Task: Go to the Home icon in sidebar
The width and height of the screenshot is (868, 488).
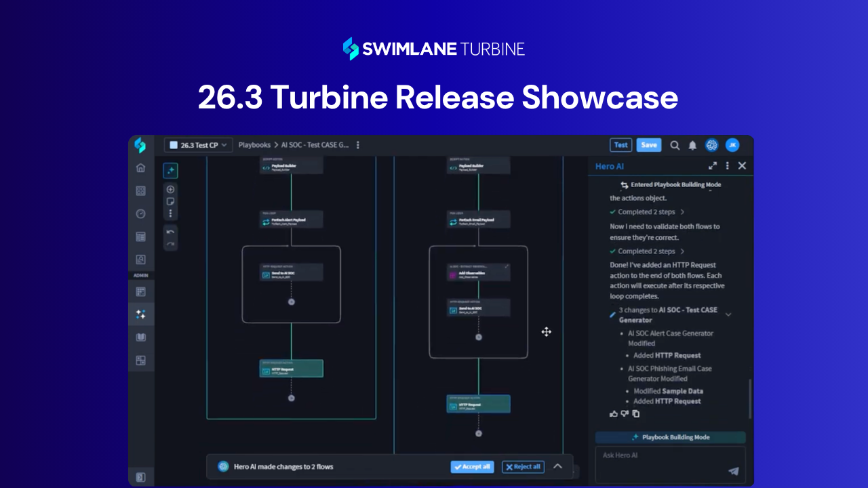Action: [x=140, y=168]
